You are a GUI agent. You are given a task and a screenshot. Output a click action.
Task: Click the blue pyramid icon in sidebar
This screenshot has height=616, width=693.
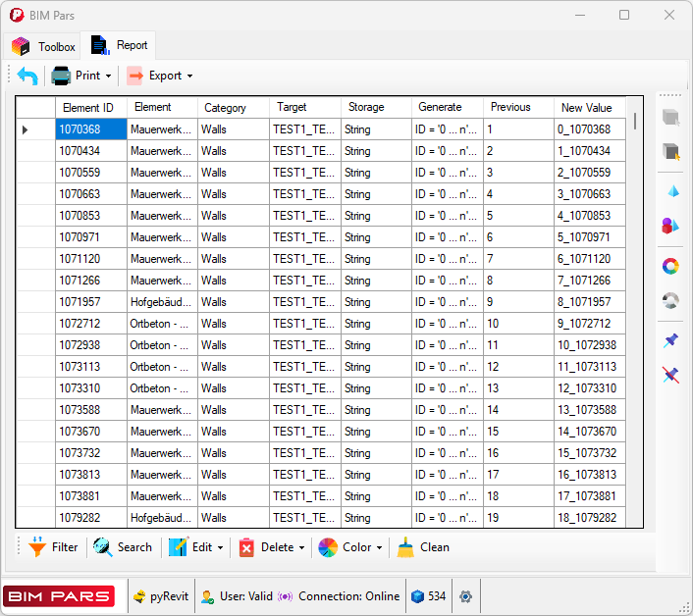(671, 190)
